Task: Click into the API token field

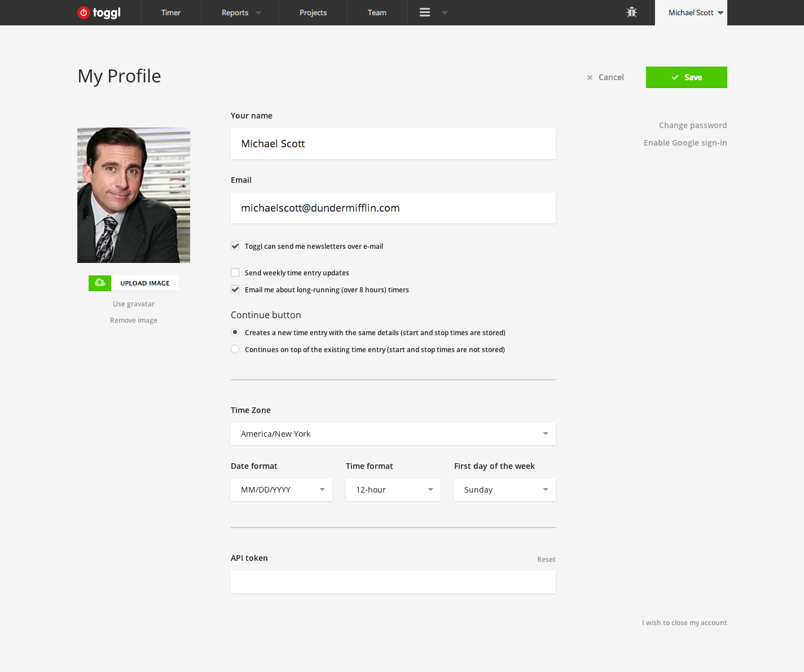Action: coord(393,582)
